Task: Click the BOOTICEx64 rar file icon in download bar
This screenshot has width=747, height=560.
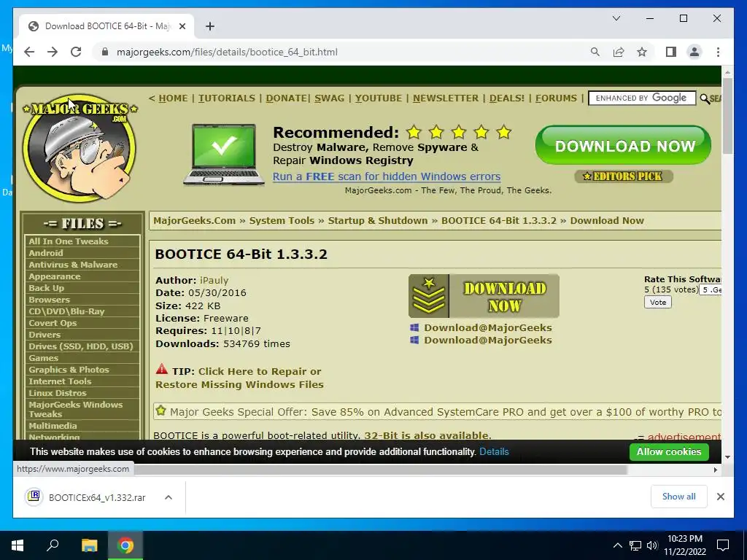Action: 34,497
